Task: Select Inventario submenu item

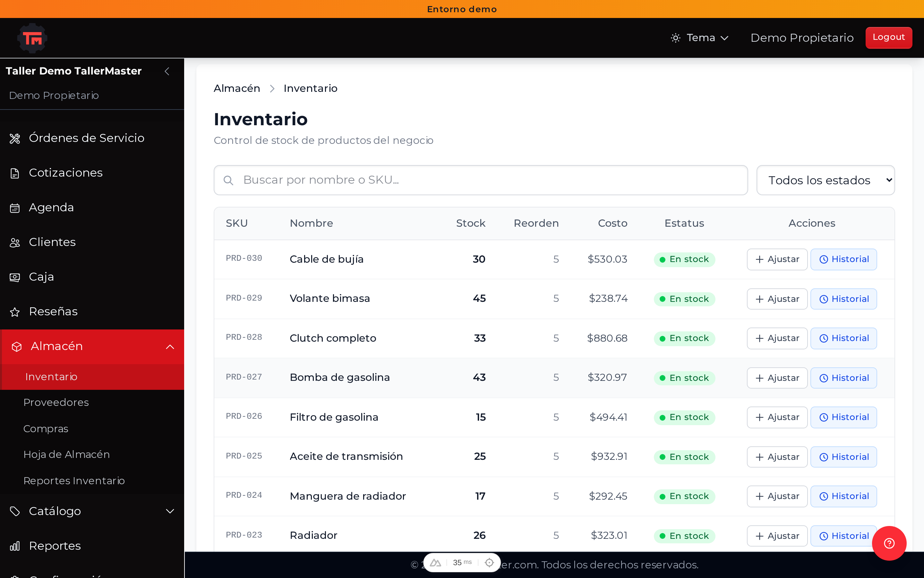Action: [92, 377]
